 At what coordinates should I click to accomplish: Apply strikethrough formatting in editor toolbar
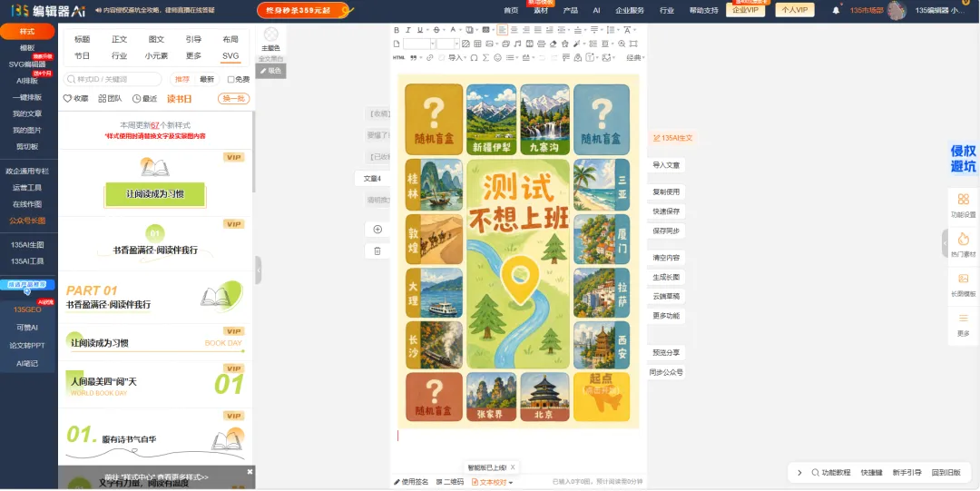(x=436, y=30)
